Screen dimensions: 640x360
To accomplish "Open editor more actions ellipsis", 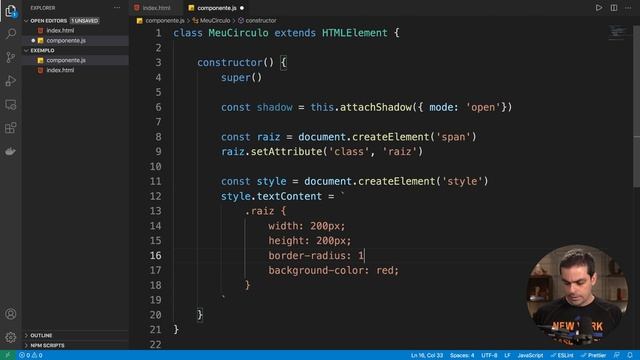I will [629, 8].
